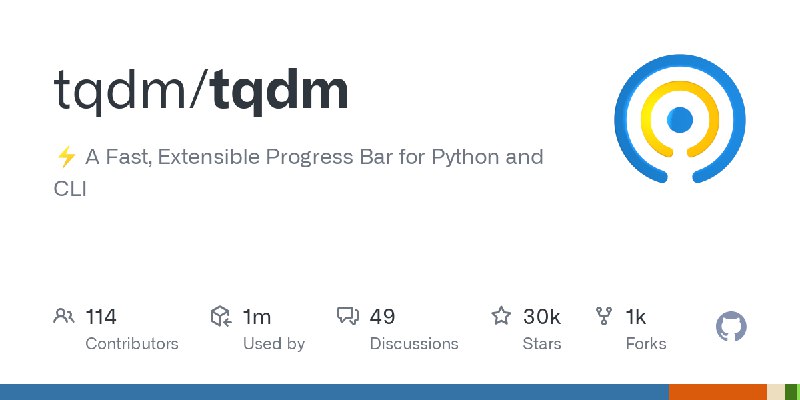The height and width of the screenshot is (400, 800).
Task: Click the 30k Stars count
Action: (x=542, y=317)
